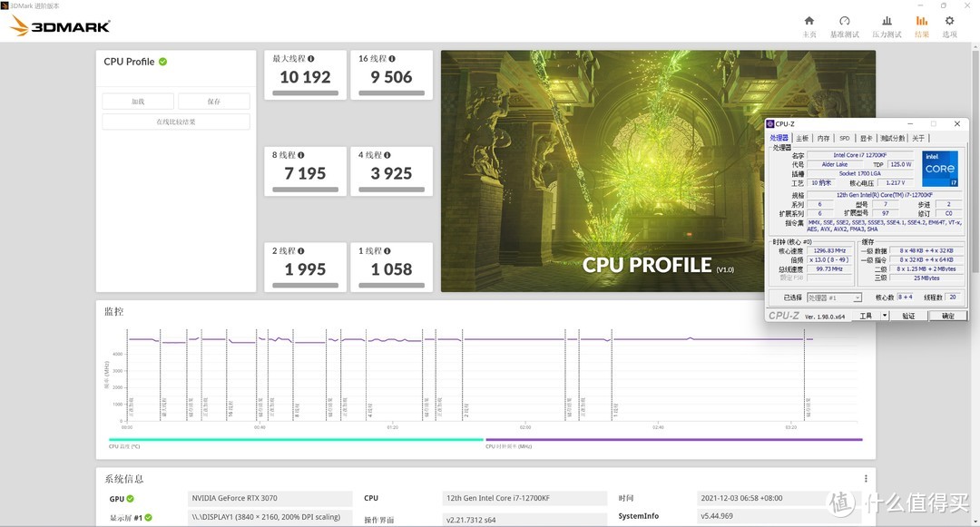Click the x 13.0 (8 - 49) multiplier in CPU-Z
Image resolution: width=980 pixels, height=527 pixels.
[x=830, y=259]
